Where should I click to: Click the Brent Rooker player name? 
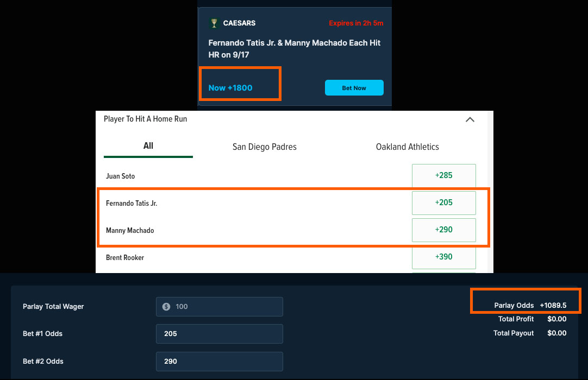tap(125, 257)
